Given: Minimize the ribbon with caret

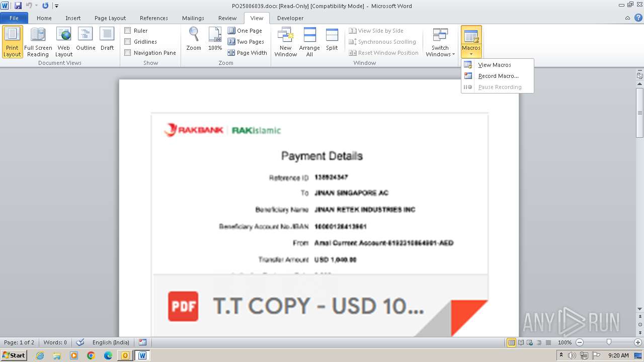Looking at the screenshot, I should tap(627, 18).
